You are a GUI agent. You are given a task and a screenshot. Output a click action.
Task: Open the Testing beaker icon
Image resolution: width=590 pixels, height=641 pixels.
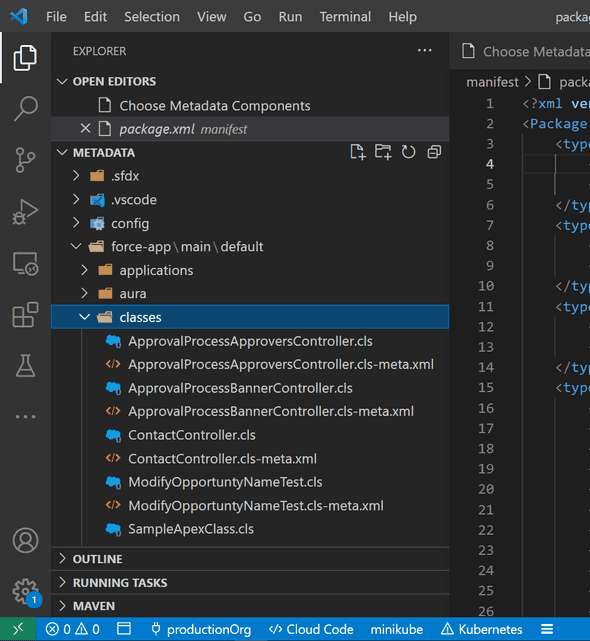pos(25,365)
